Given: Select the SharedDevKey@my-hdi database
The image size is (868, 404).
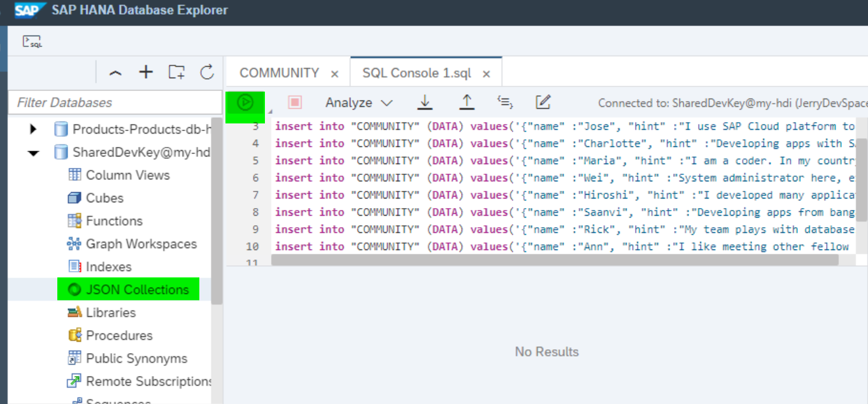Looking at the screenshot, I should 141,152.
